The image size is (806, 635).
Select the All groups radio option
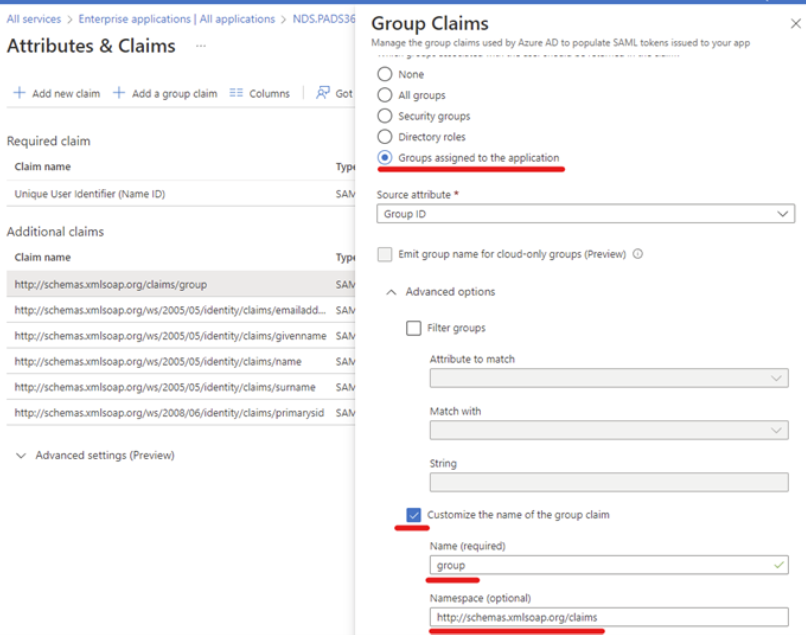coord(384,95)
